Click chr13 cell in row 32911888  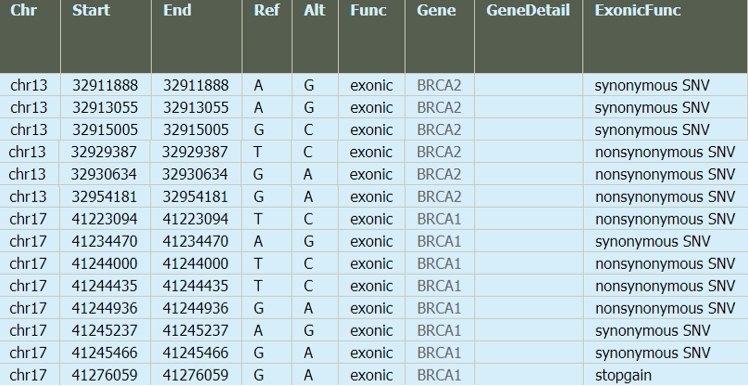pyautogui.click(x=29, y=85)
